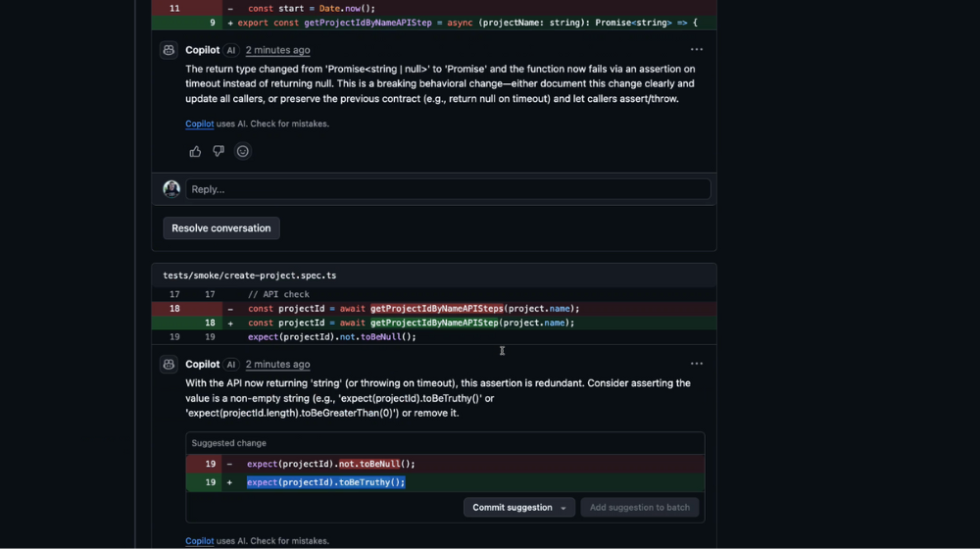Open Commit suggestion dropdown arrow

click(x=563, y=508)
